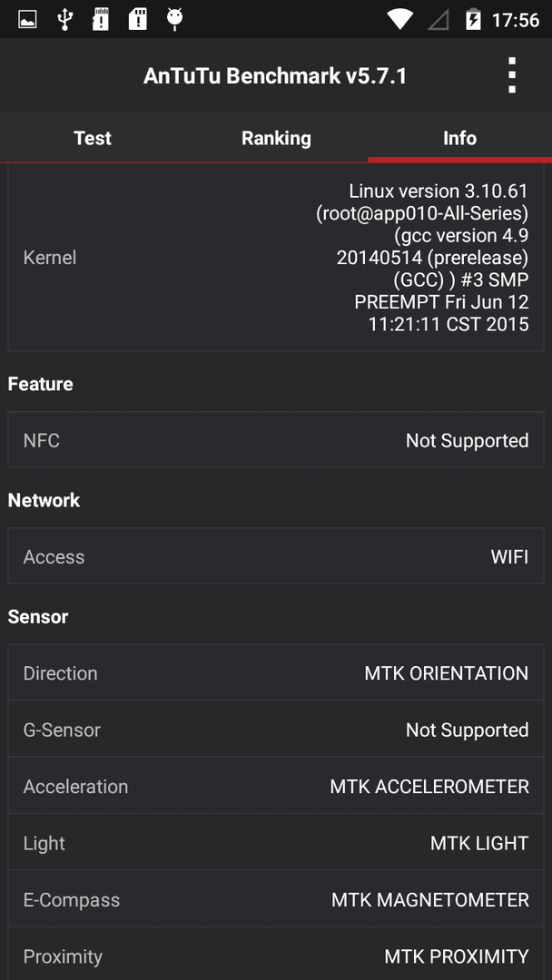Tap the Kernel version info row
Viewport: 552px width, 980px height.
click(x=276, y=258)
